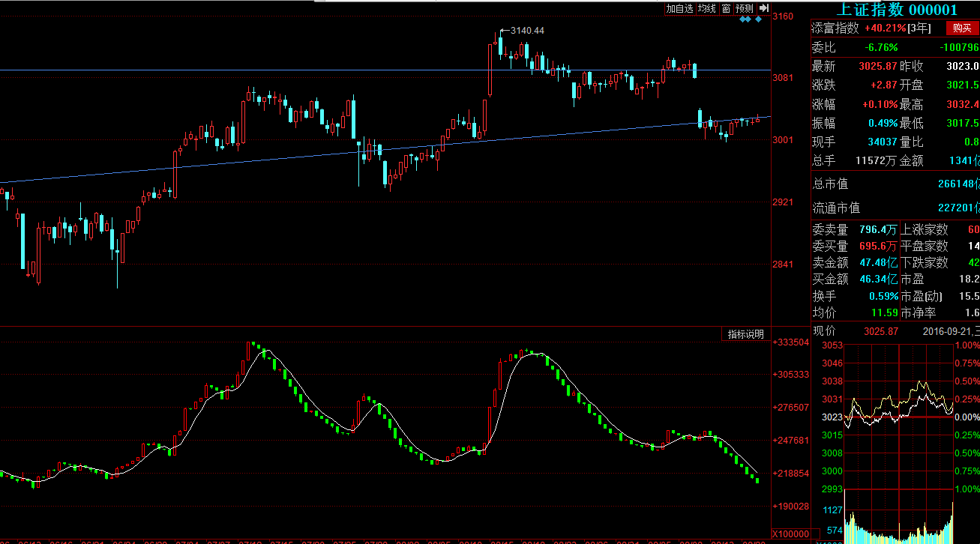Click the 委买量 value 695.6万

coord(878,246)
